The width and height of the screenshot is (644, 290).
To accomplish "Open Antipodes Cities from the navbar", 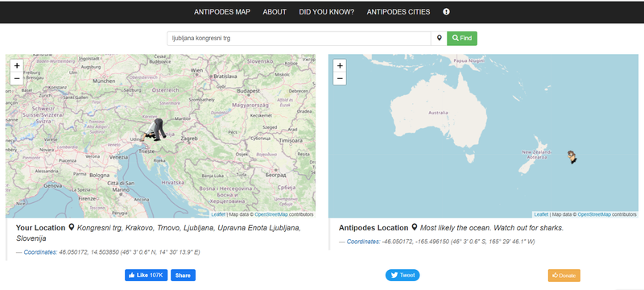I will [398, 12].
